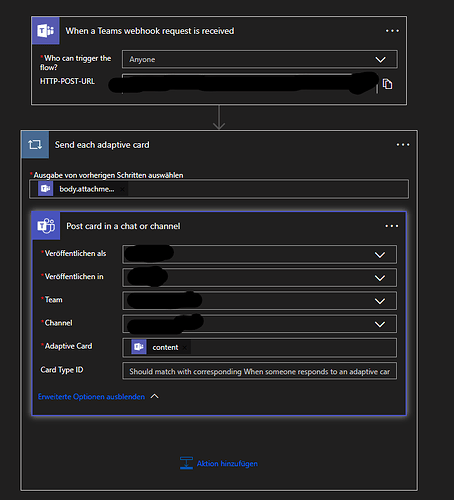Click the Teams icon in the content token
454x500 pixels.
(x=139, y=347)
